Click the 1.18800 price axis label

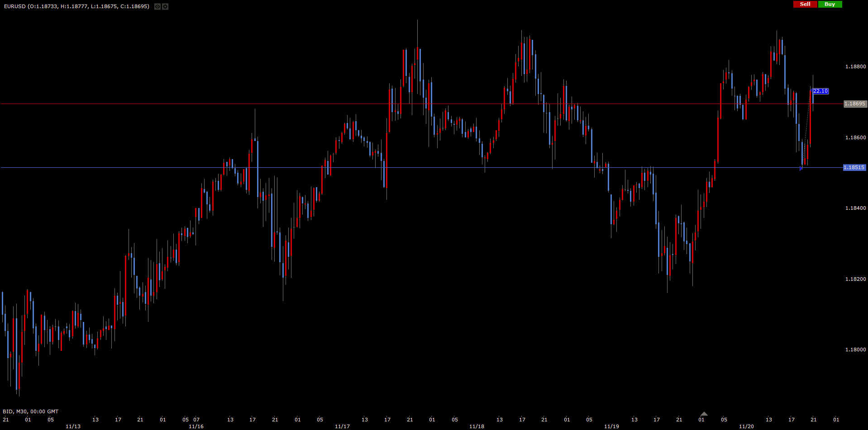(x=855, y=67)
